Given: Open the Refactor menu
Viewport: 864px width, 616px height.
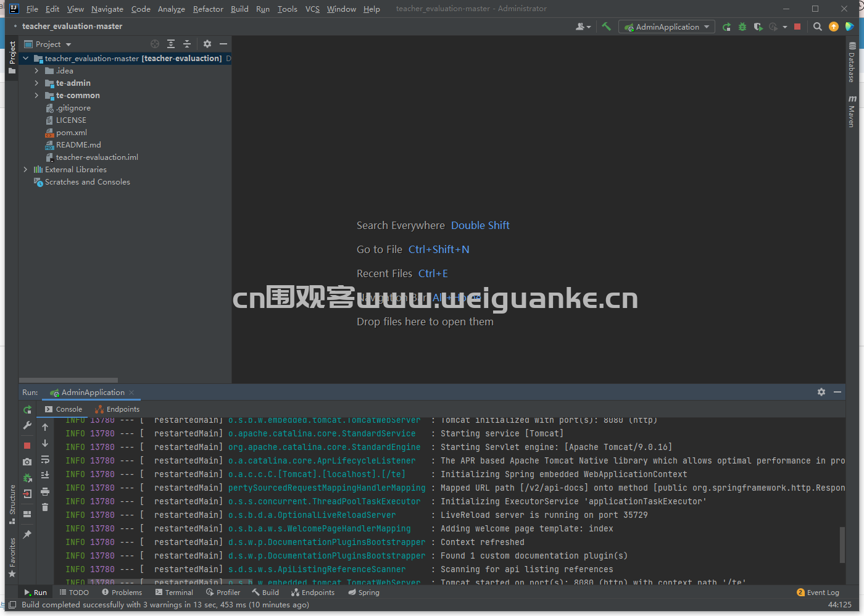Looking at the screenshot, I should (x=208, y=9).
